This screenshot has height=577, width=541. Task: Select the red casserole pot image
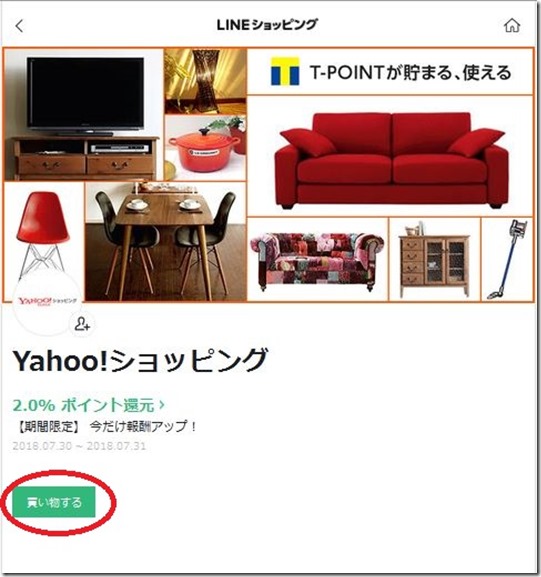[x=205, y=148]
